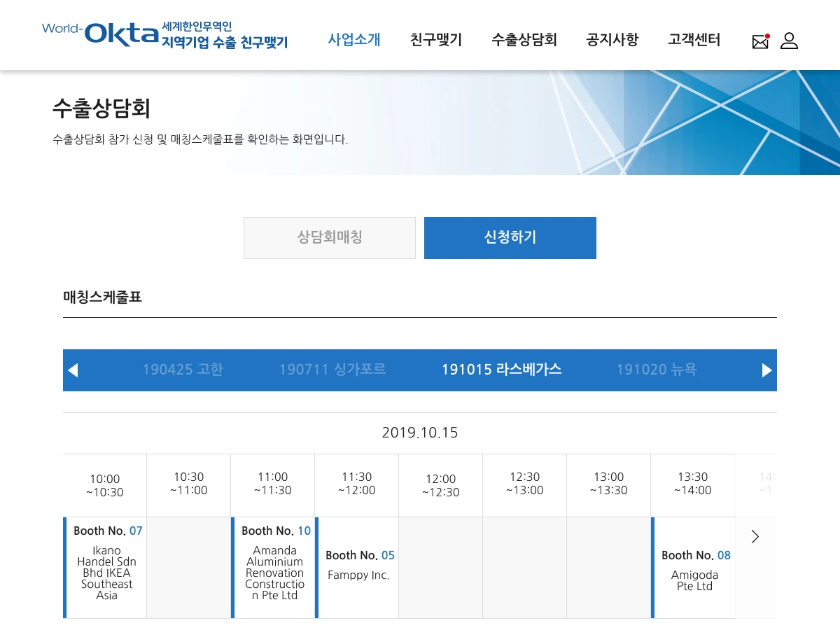Open the 친구맺기 menu
This screenshot has width=840, height=630.
436,40
